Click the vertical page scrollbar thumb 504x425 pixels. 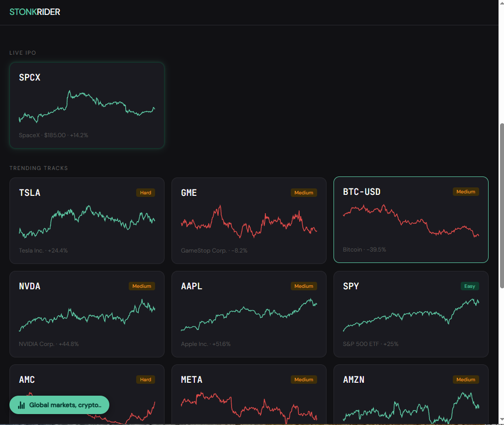click(x=502, y=206)
